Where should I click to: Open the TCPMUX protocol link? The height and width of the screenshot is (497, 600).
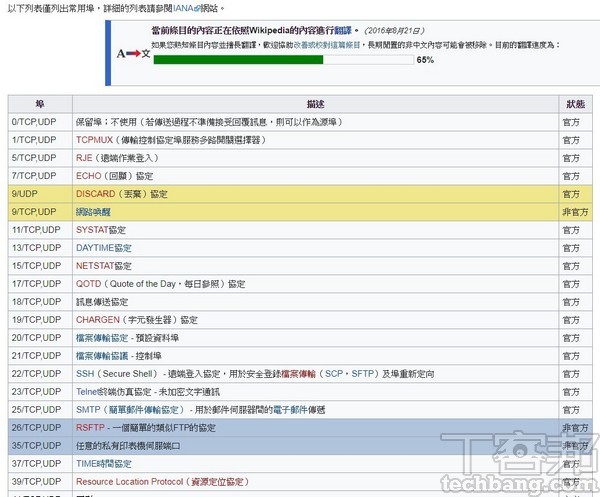point(94,140)
